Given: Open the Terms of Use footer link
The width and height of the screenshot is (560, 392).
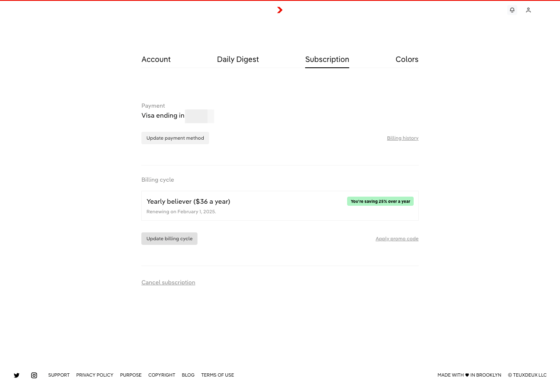Looking at the screenshot, I should tap(217, 375).
